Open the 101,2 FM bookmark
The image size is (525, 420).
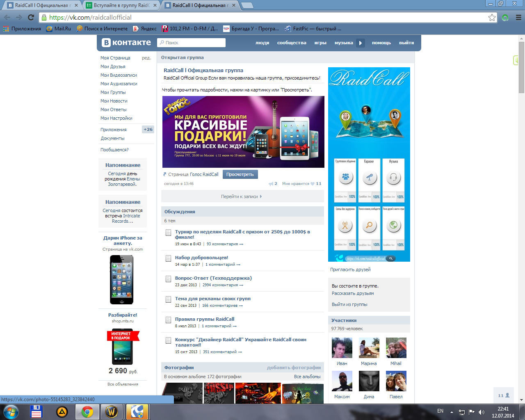190,29
